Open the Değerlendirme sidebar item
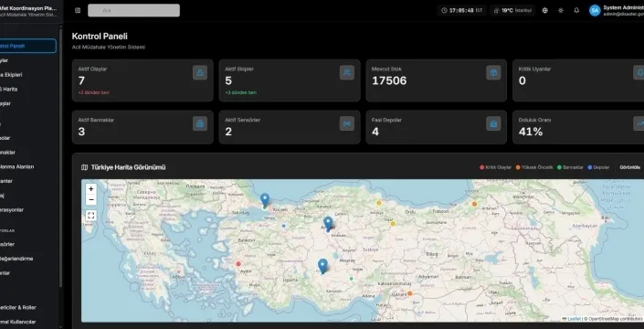Image resolution: width=644 pixels, height=329 pixels. click(28, 259)
